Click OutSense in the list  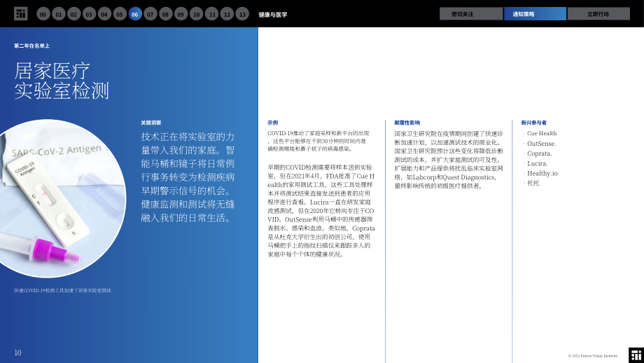pos(541,144)
